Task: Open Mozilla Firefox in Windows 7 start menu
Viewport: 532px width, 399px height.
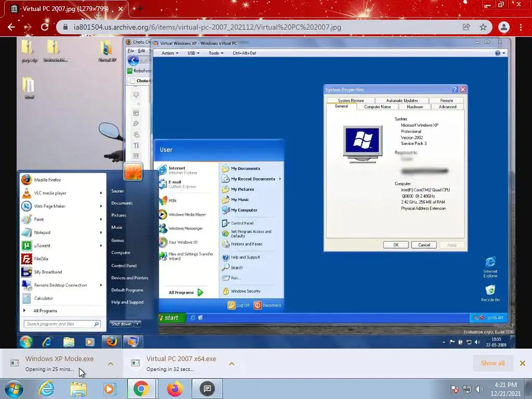Action: tap(63, 180)
